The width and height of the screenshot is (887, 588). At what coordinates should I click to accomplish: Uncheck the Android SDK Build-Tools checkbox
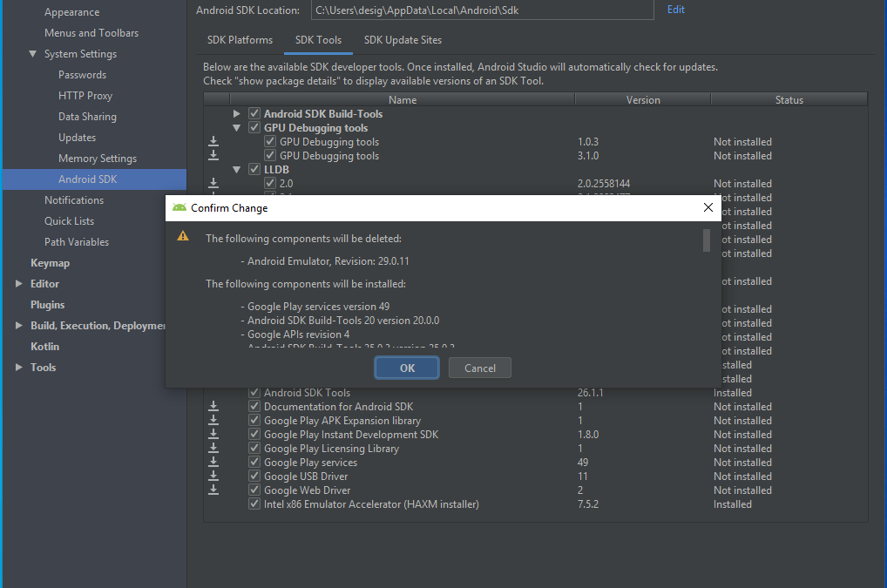point(254,113)
